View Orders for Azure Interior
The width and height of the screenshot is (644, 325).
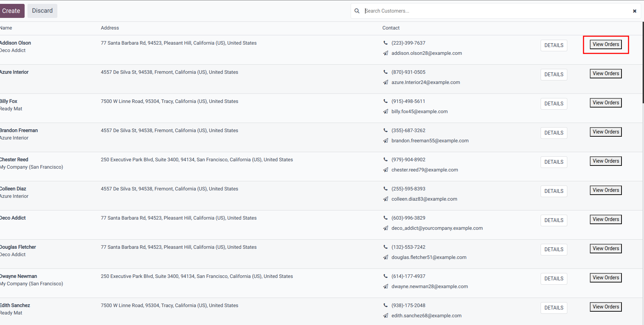pyautogui.click(x=605, y=73)
